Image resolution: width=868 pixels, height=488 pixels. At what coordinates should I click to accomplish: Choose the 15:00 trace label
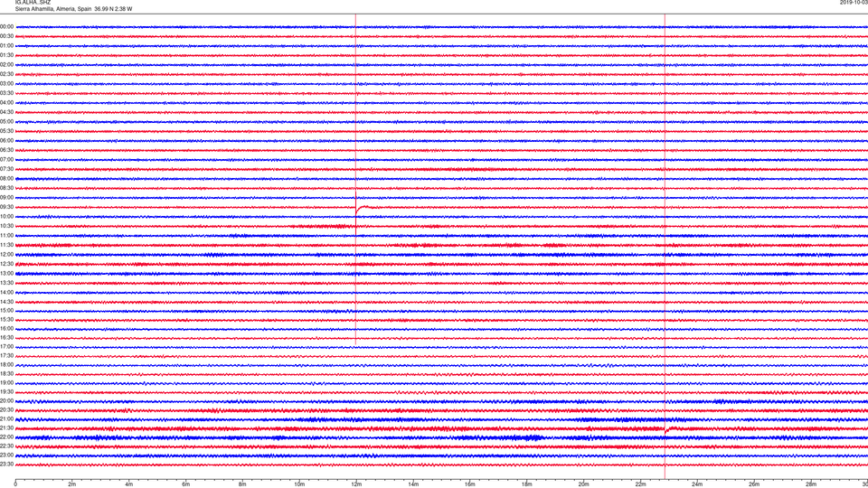click(x=6, y=310)
